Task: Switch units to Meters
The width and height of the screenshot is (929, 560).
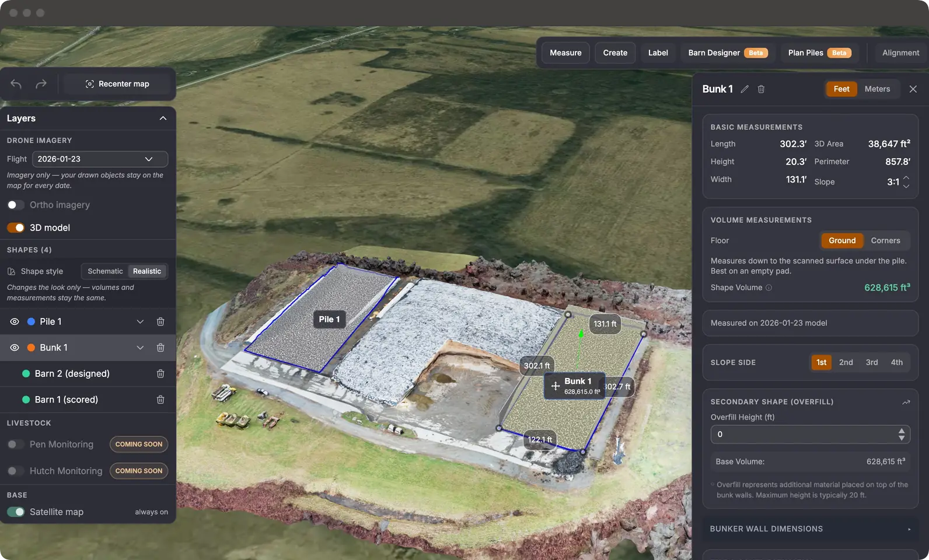Action: [x=877, y=89]
